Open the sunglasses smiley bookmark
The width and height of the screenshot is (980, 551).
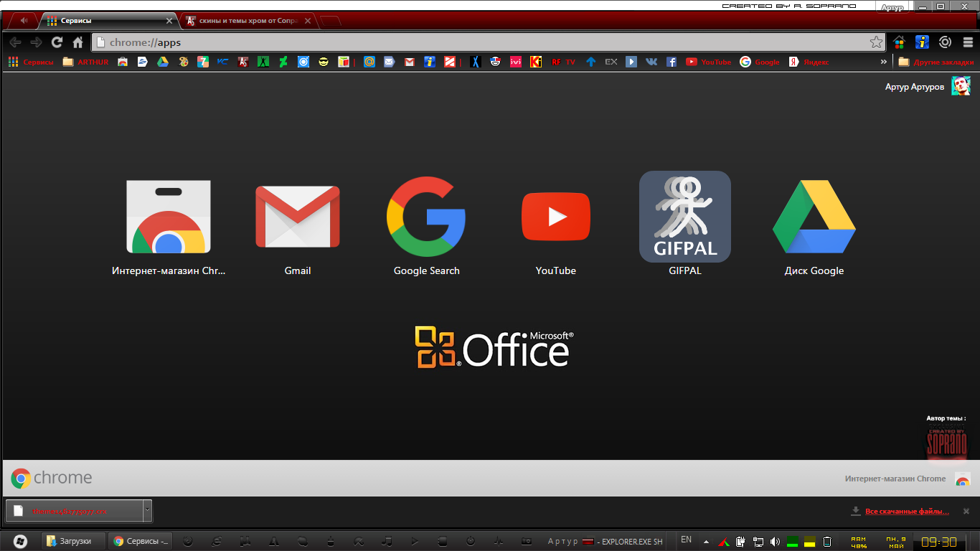tap(324, 62)
